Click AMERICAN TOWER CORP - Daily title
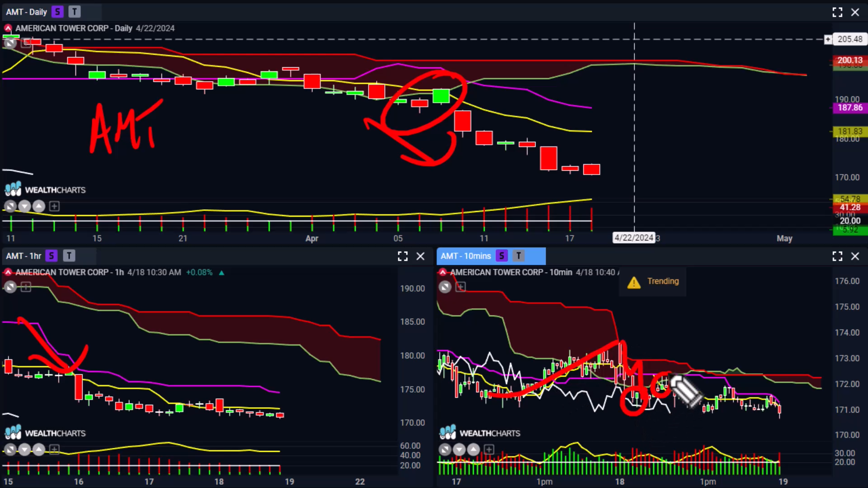868x488 pixels. point(74,28)
